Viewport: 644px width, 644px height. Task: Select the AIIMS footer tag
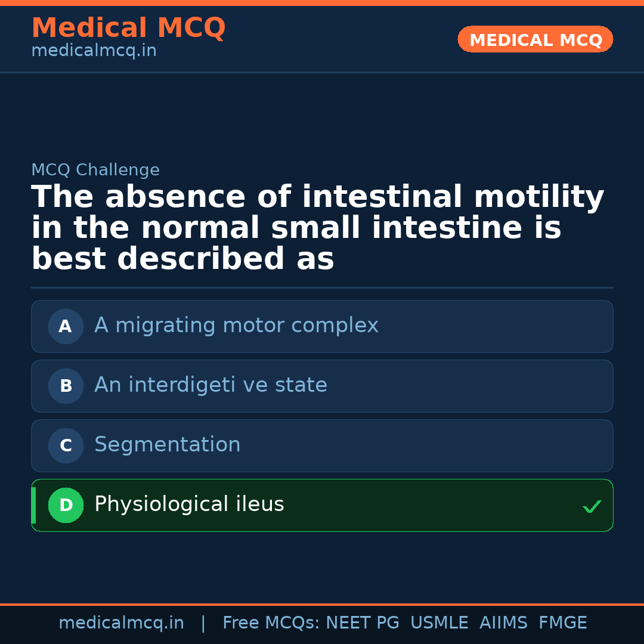pos(503,623)
